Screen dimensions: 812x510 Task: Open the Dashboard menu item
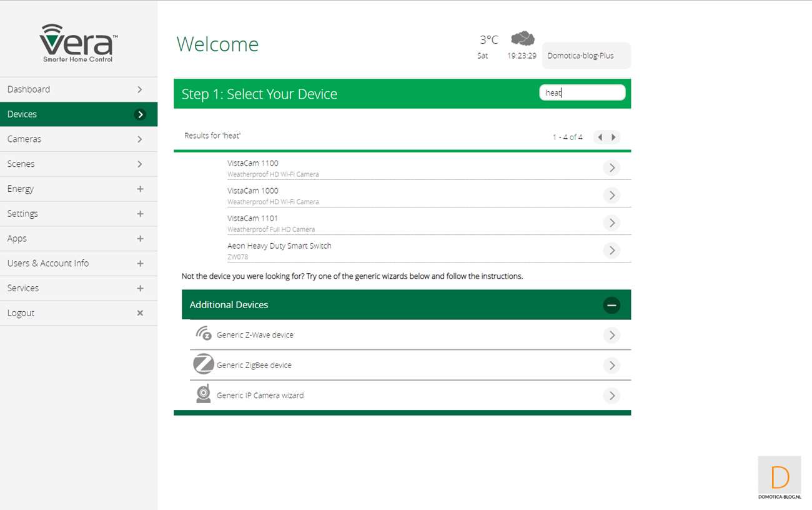[x=79, y=89]
